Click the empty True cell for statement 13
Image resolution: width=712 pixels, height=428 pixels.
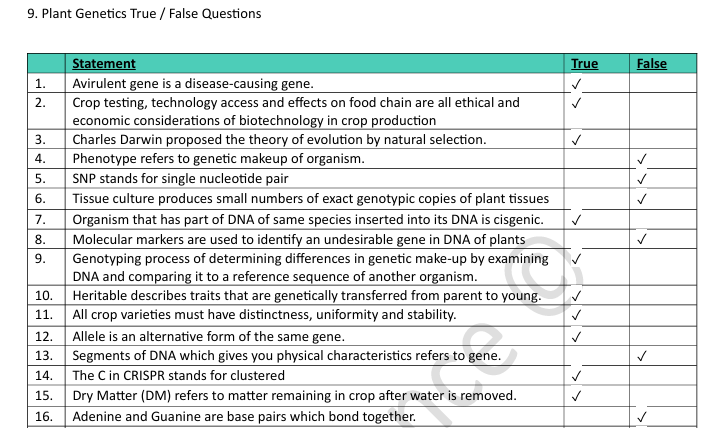[594, 355]
